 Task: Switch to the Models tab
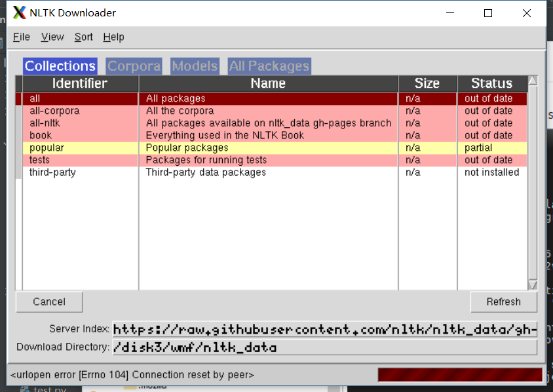coord(195,66)
